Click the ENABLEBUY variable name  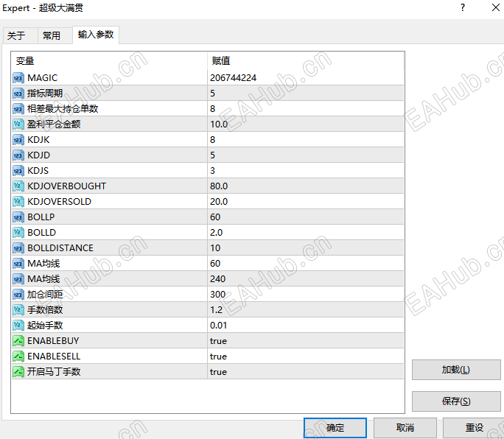[x=53, y=340]
